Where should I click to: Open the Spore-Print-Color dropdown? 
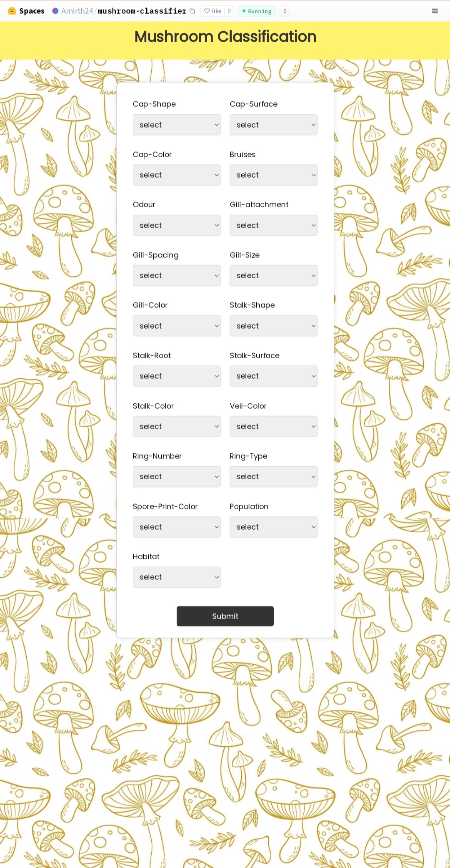click(x=176, y=527)
